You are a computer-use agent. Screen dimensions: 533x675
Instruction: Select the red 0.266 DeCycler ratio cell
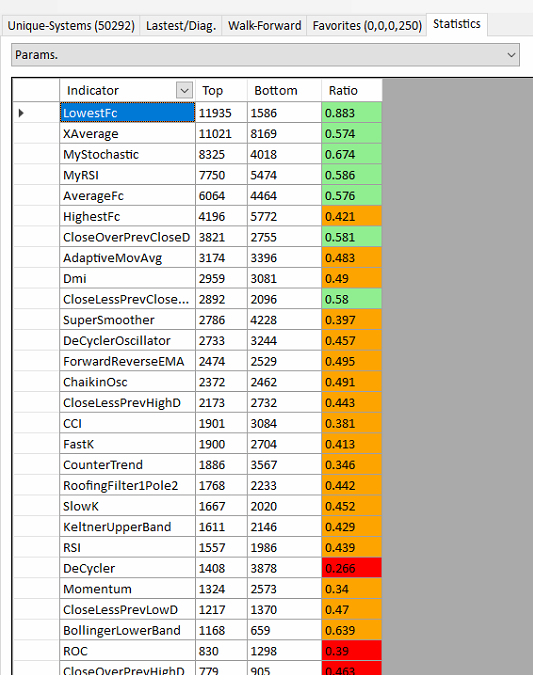tap(352, 568)
